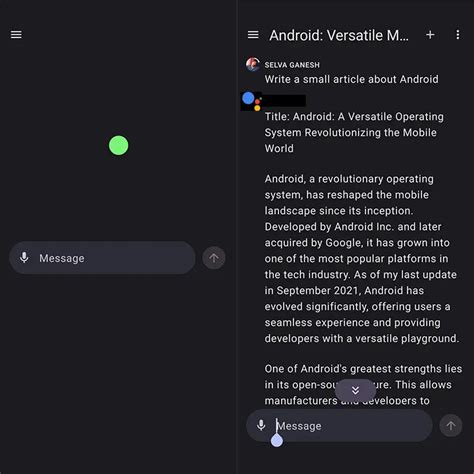Tap the microphone in the left message bar
474x474 pixels.
[x=24, y=258]
